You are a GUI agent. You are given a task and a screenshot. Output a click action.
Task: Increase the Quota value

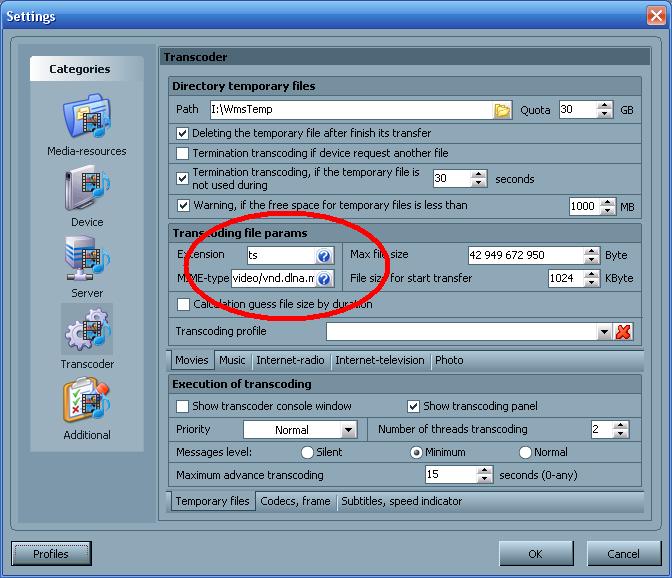coord(604,105)
